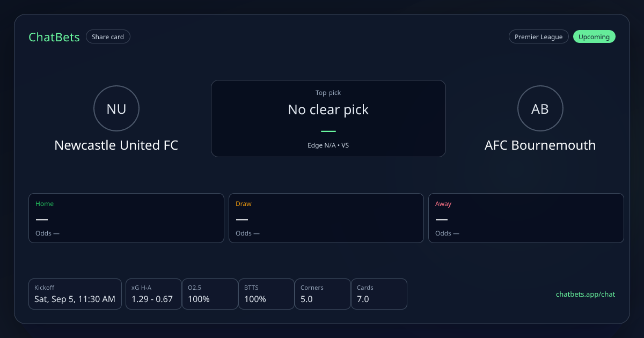The image size is (644, 338).
Task: Click the AFC Bournemouth team name
Action: [540, 145]
